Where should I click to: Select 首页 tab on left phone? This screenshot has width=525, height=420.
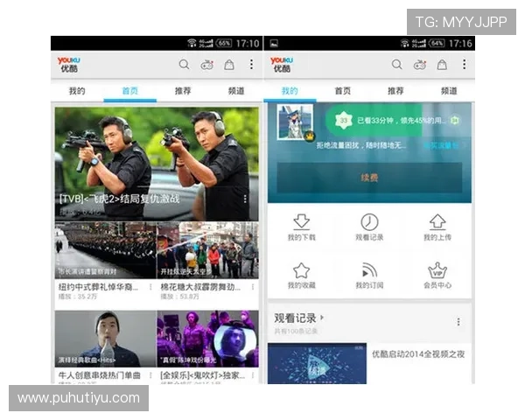pos(129,91)
